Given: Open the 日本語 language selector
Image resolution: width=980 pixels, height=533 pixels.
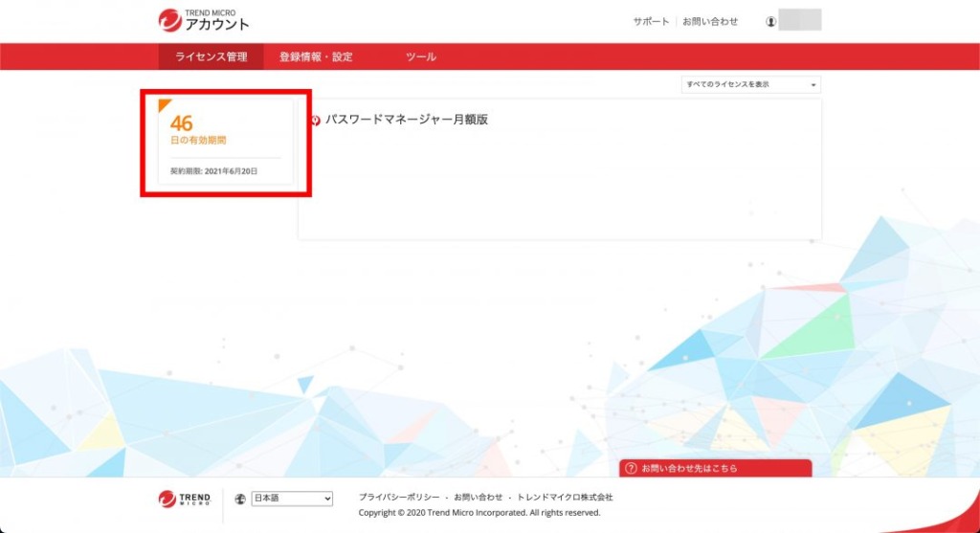Looking at the screenshot, I should [x=292, y=499].
